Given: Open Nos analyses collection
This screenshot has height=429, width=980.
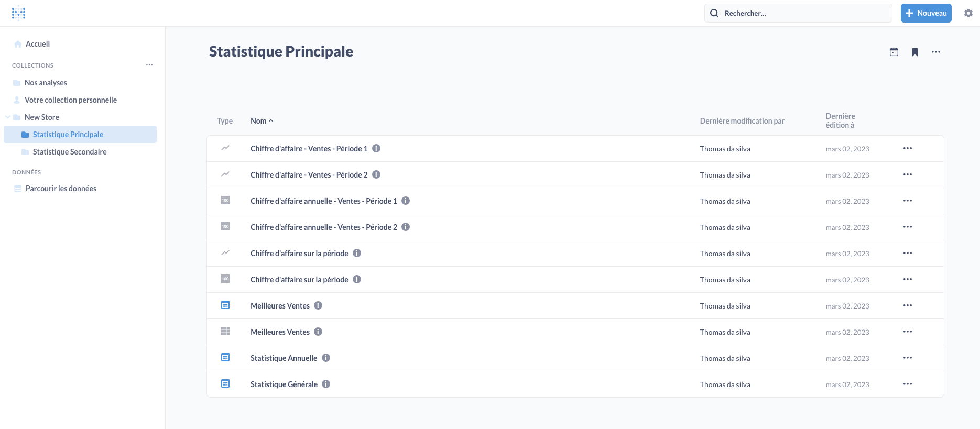Looking at the screenshot, I should point(46,83).
